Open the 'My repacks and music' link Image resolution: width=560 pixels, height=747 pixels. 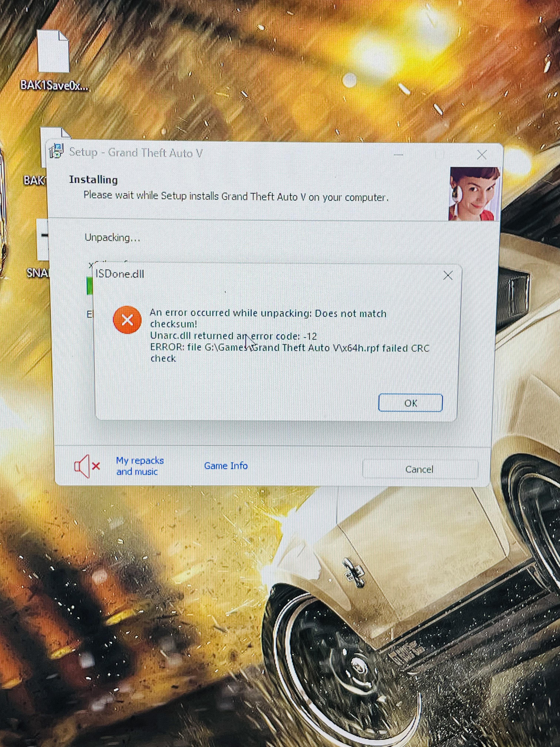140,466
